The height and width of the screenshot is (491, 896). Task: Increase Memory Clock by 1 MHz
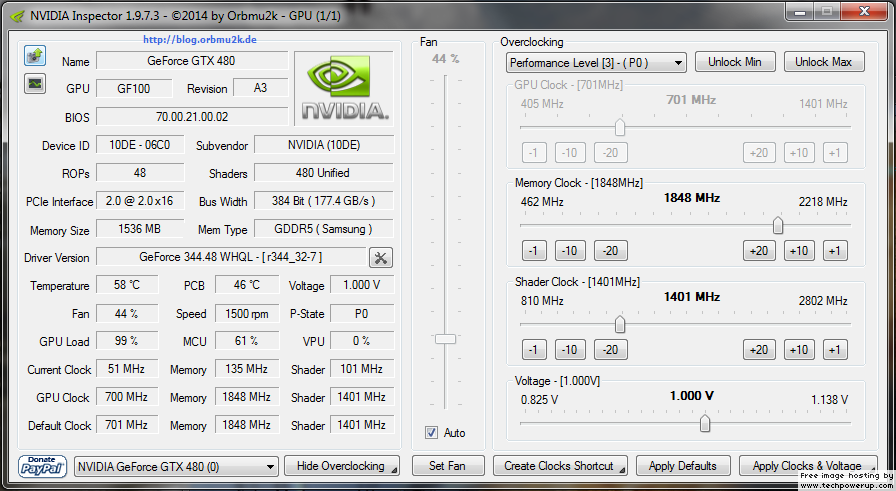tap(835, 250)
